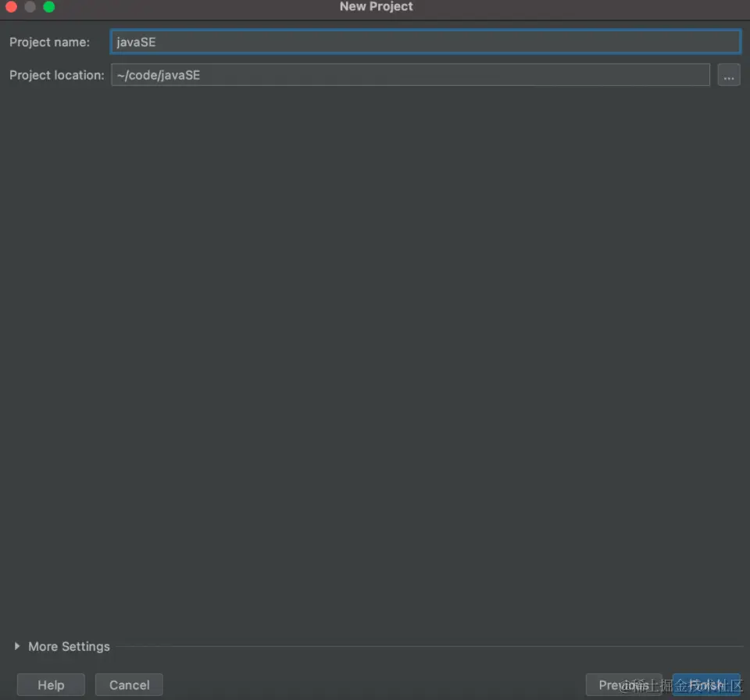The width and height of the screenshot is (750, 700).
Task: Maximize window with green button
Action: [x=48, y=7]
